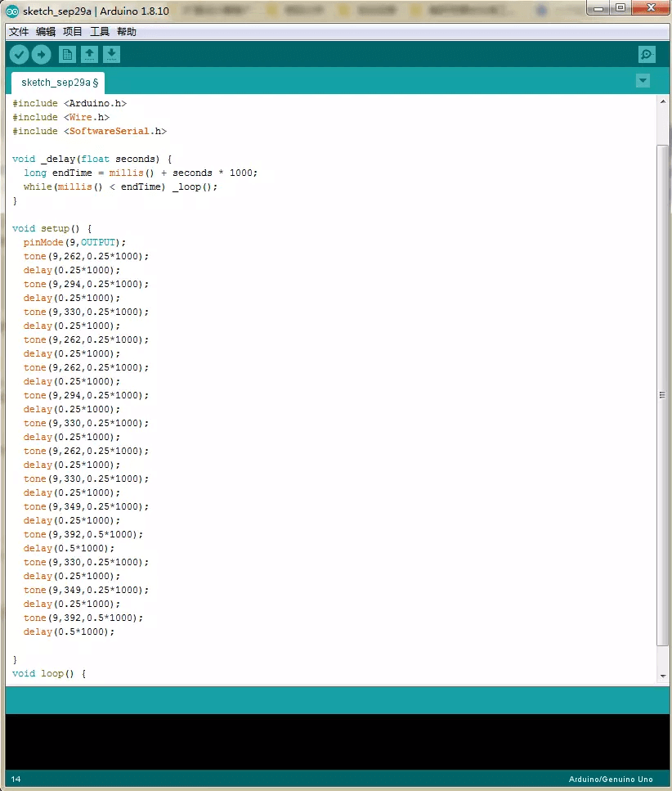Click line '#include <Arduino.h>'
This screenshot has width=672, height=791.
(69, 103)
